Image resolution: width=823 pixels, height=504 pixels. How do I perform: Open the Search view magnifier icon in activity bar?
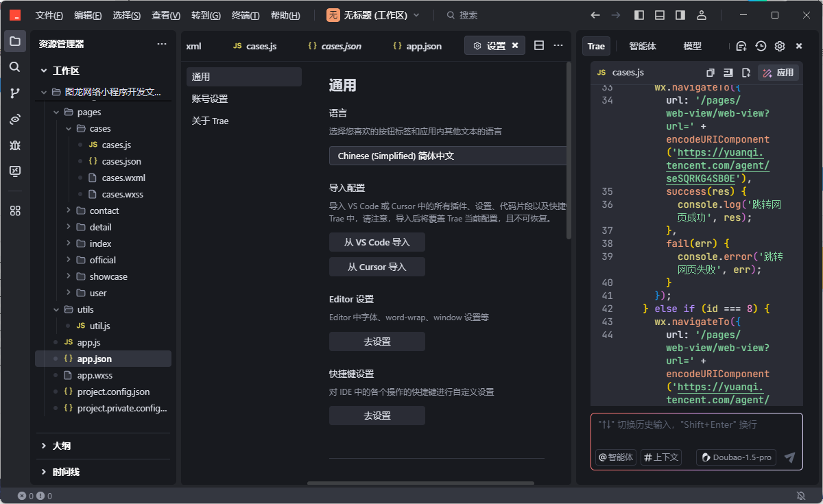click(x=15, y=67)
